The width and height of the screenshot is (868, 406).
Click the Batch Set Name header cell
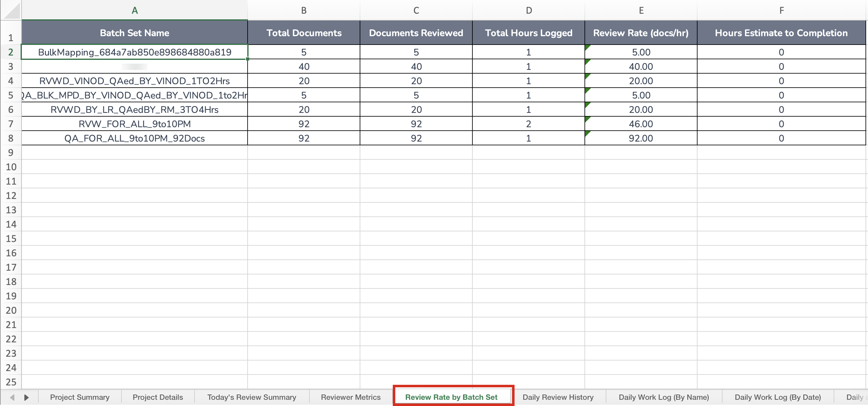[x=135, y=33]
